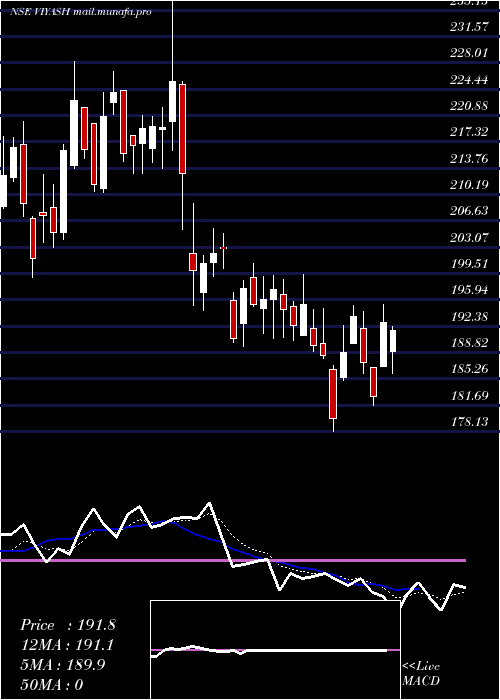The image size is (500, 700).
Task: Click price axis label 217.32
Action: [469, 132]
